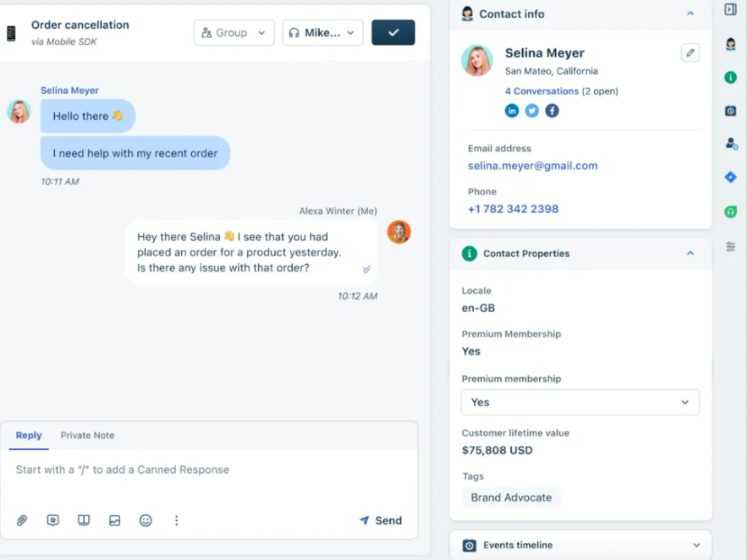Image resolution: width=748 pixels, height=560 pixels.
Task: Open the Group assignment dropdown
Action: (234, 32)
